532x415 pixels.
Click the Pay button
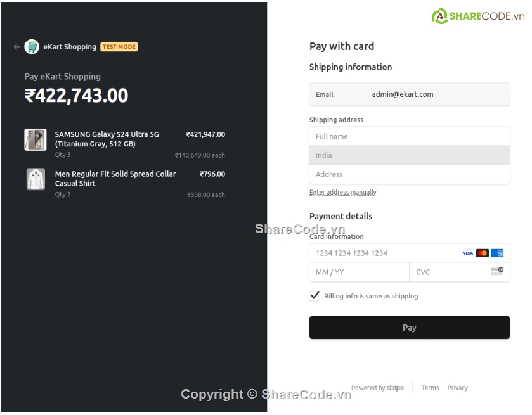[x=409, y=328]
